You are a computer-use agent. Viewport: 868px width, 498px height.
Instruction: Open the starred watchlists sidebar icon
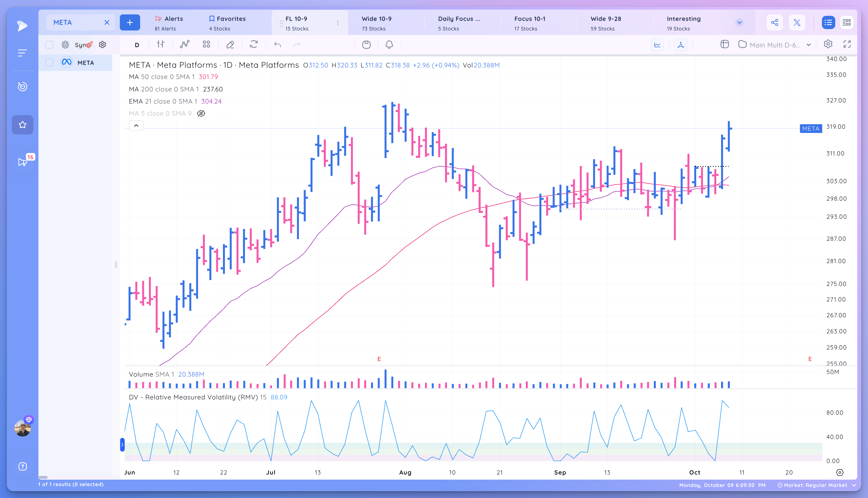coord(23,125)
